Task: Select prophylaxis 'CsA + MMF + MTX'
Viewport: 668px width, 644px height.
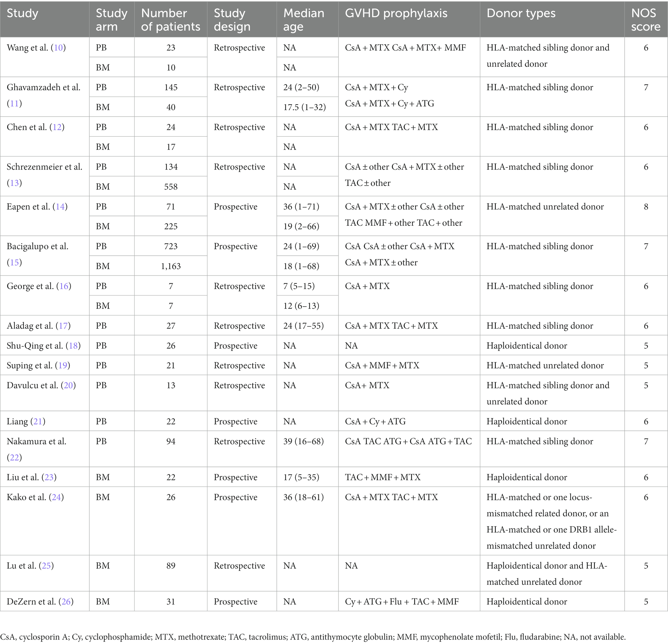Action: click(382, 366)
